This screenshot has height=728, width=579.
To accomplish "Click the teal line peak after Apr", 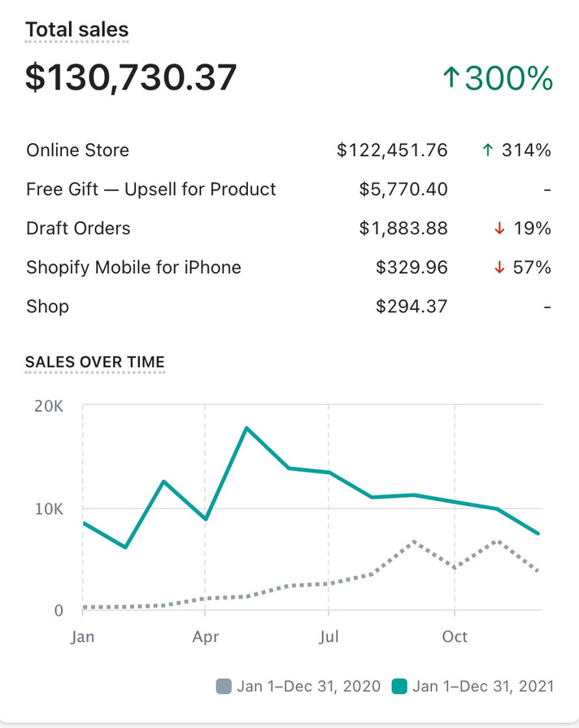I will point(246,428).
